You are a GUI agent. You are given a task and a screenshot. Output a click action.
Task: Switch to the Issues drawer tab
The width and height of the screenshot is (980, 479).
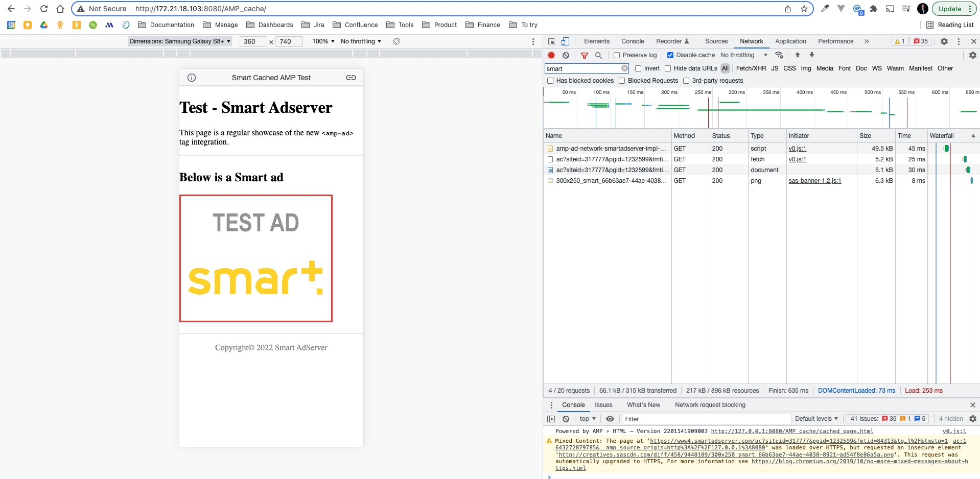[603, 405]
